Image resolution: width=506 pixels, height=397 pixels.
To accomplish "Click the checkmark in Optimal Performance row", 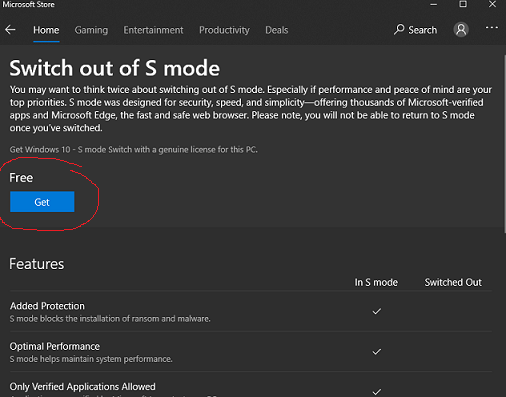I will (377, 352).
